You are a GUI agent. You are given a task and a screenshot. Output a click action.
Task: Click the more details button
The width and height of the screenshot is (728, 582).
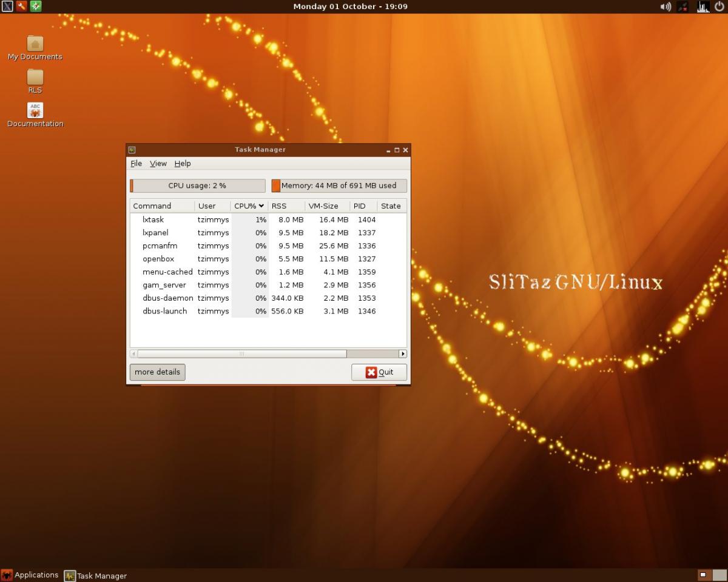[x=157, y=372]
